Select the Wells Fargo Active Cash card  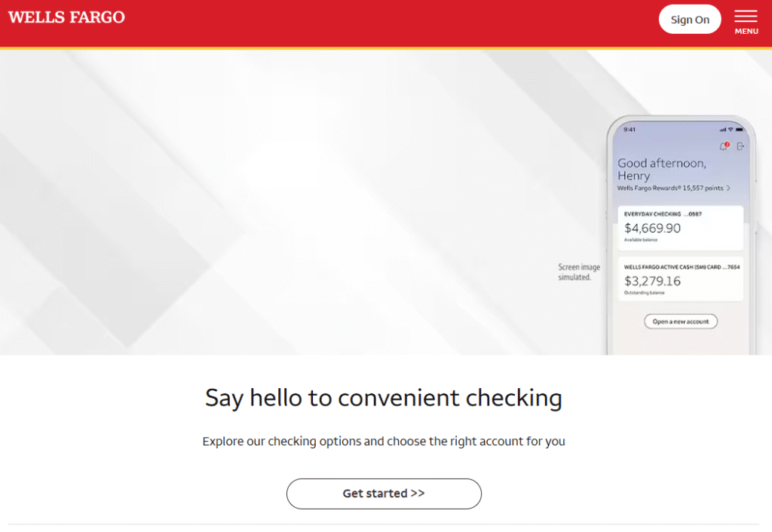[680, 280]
